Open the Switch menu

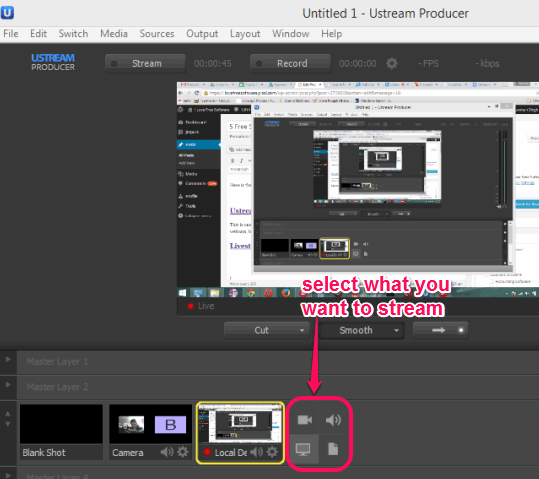pyautogui.click(x=73, y=34)
